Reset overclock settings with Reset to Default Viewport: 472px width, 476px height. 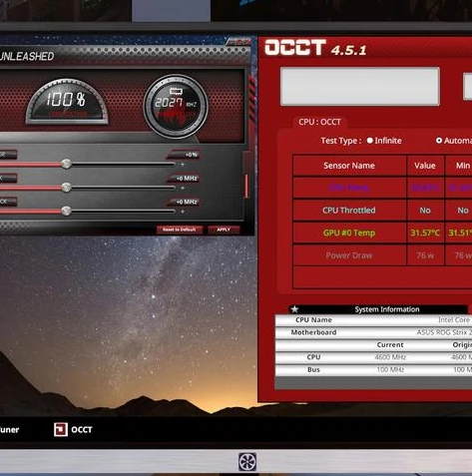[x=180, y=230]
